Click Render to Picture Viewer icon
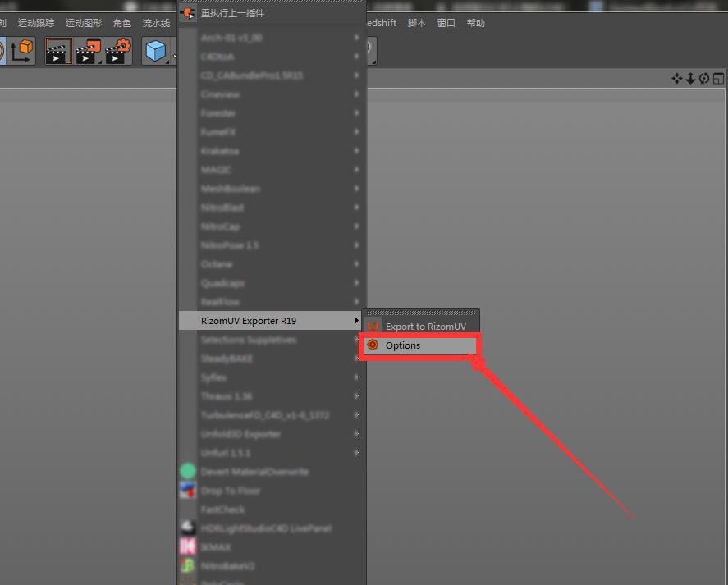The width and height of the screenshot is (728, 585). (88, 51)
